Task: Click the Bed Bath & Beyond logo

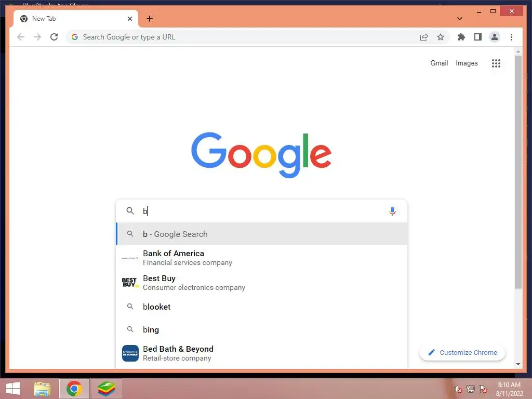Action: (130, 353)
